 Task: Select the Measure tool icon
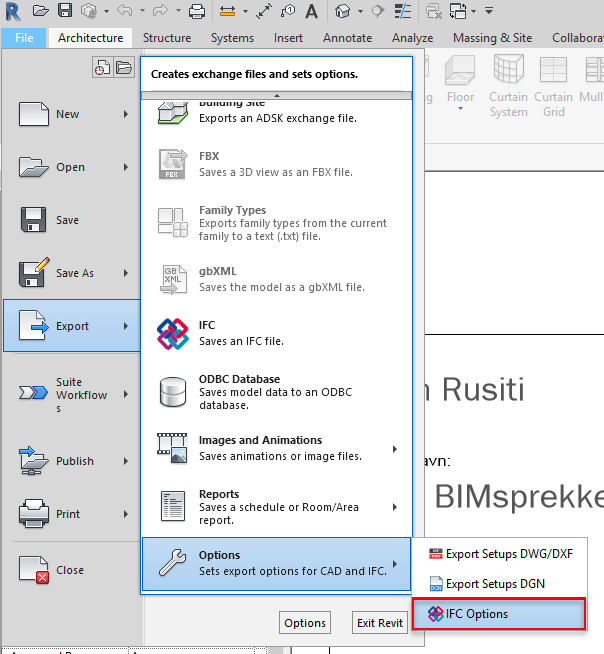[227, 11]
